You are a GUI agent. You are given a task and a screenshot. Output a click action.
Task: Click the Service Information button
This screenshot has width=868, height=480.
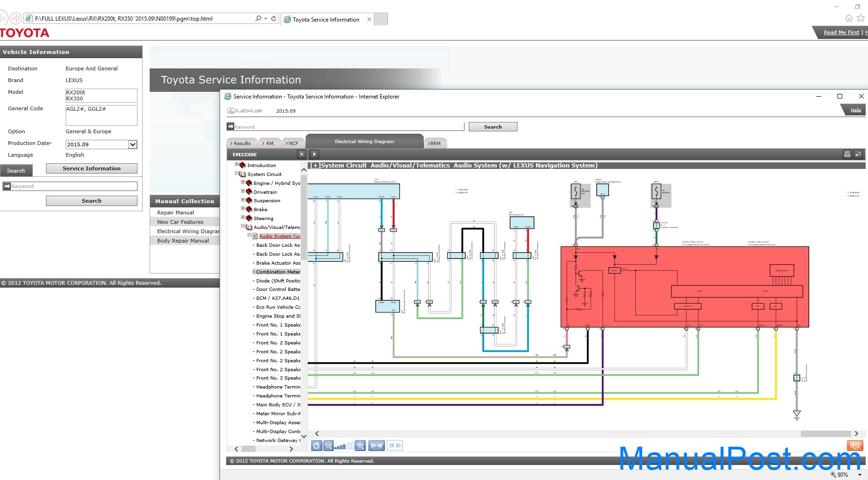(91, 168)
